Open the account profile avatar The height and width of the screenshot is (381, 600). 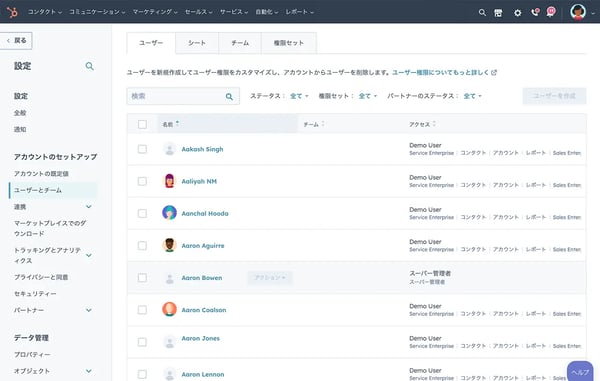coord(578,12)
